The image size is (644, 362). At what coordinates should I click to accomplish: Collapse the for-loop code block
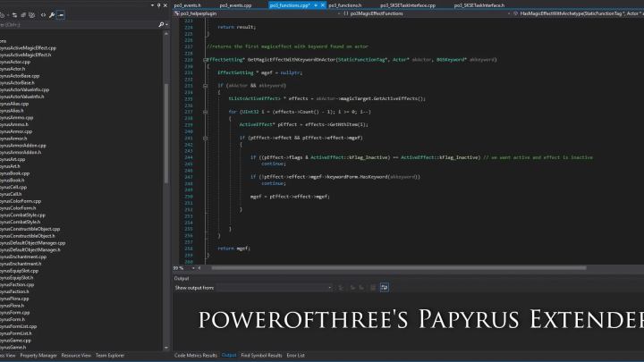pos(205,112)
